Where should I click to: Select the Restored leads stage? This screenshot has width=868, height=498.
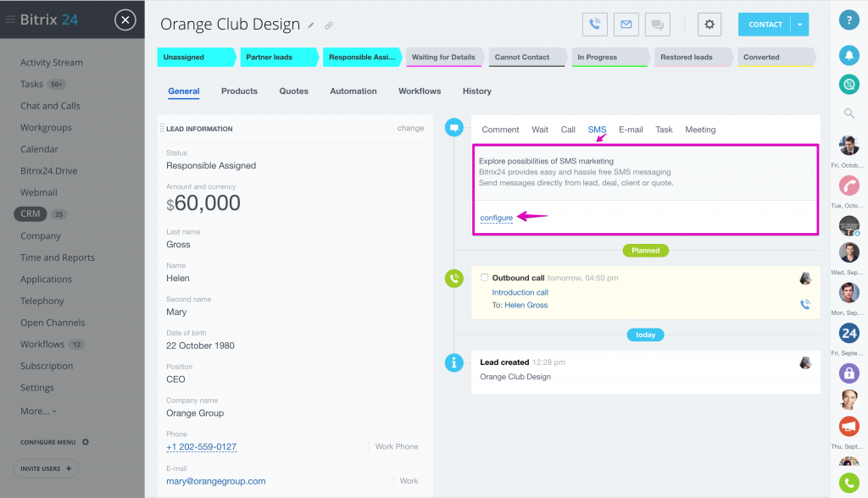693,57
